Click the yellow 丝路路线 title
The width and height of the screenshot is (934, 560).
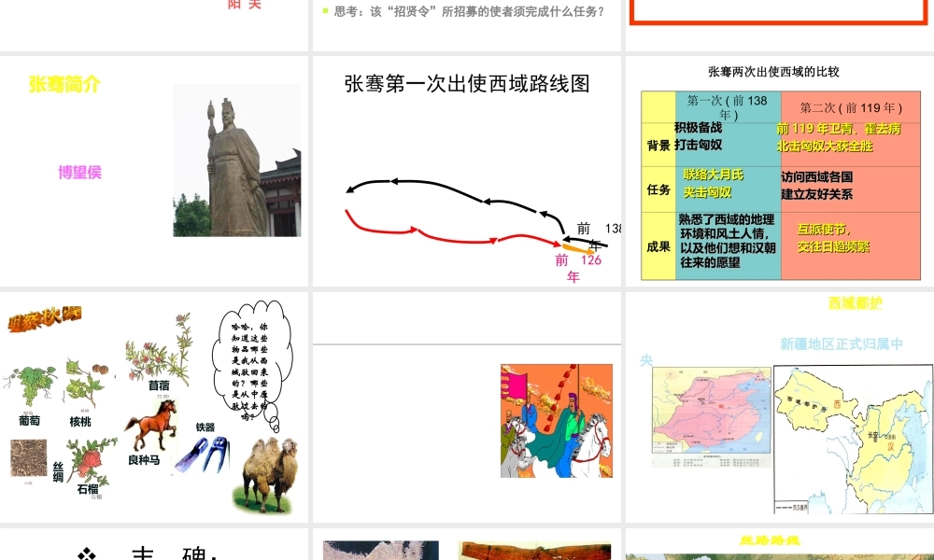(770, 540)
